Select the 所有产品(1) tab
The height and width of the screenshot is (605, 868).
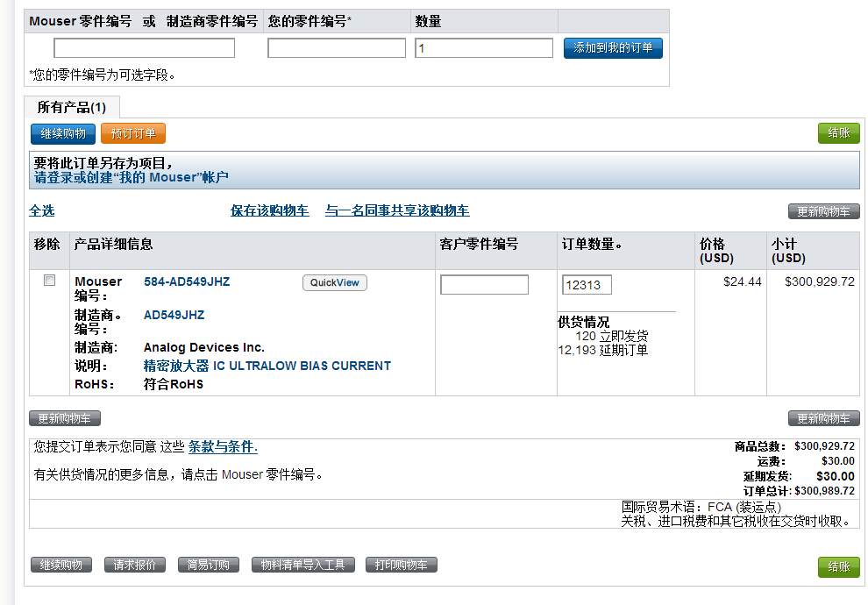[71, 107]
